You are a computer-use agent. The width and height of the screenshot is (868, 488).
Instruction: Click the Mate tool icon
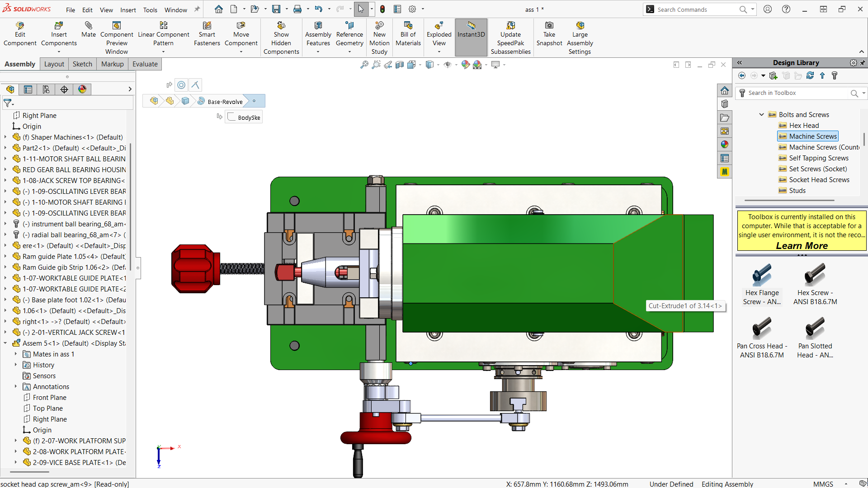(x=89, y=26)
